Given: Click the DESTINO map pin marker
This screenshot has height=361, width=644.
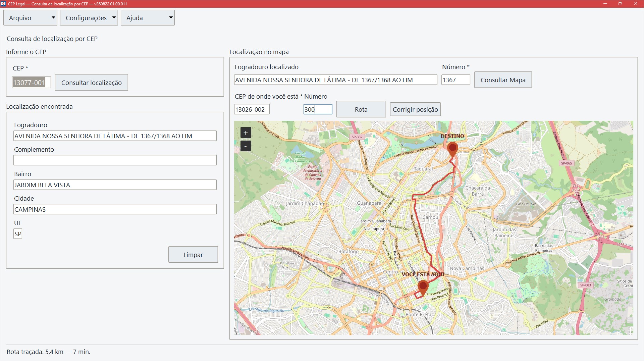Looking at the screenshot, I should pos(452,149).
